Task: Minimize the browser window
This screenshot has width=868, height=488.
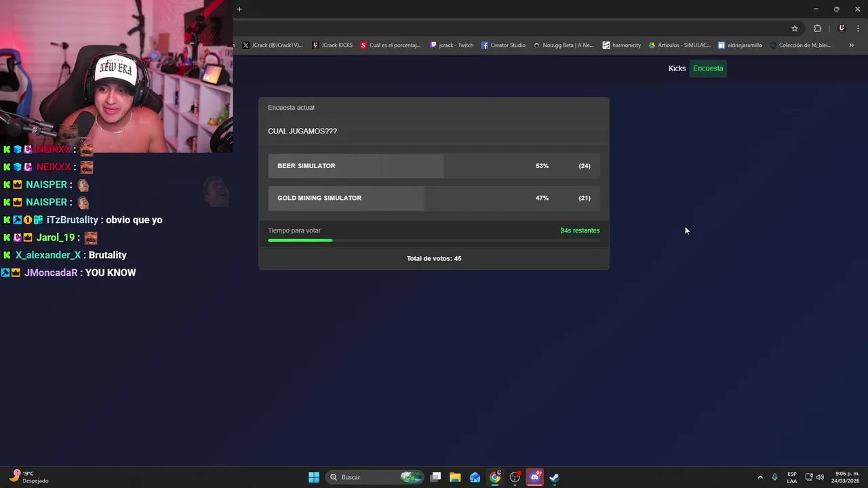Action: tap(816, 9)
